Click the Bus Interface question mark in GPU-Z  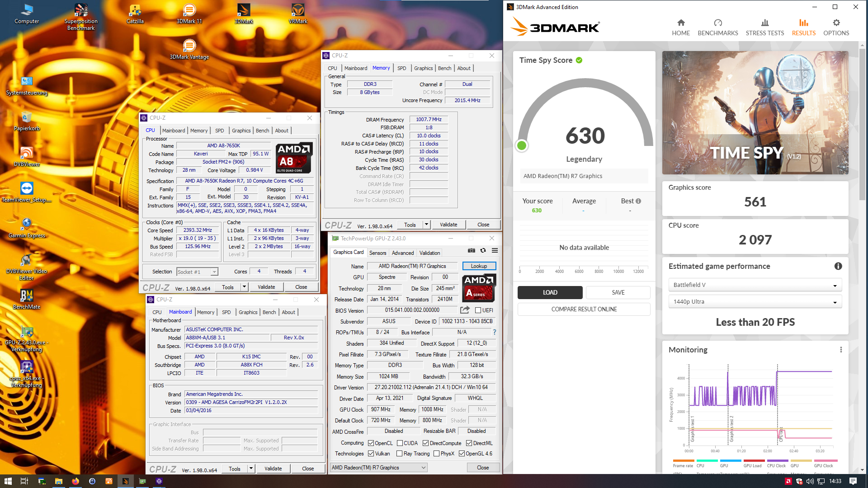[x=495, y=332]
